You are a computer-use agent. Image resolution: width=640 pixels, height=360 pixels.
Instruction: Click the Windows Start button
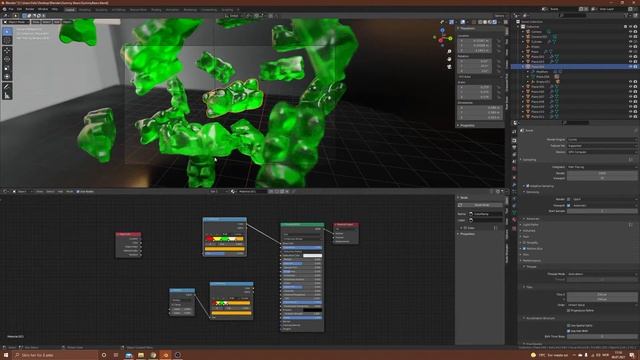pyautogui.click(x=6, y=355)
